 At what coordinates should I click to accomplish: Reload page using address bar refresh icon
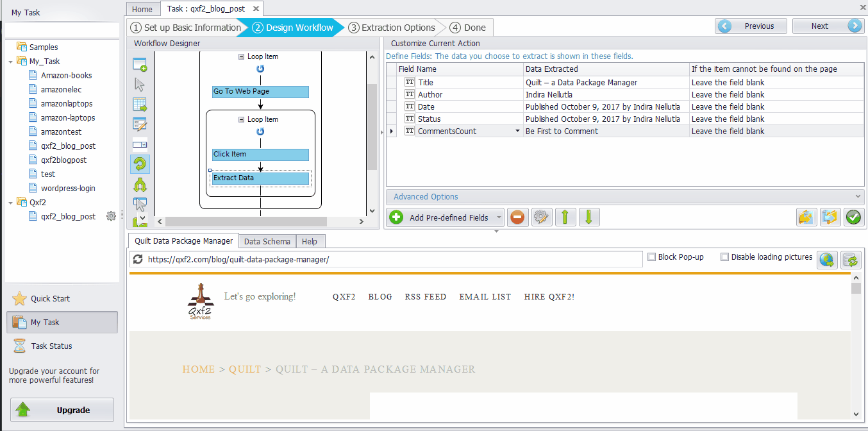tap(138, 259)
